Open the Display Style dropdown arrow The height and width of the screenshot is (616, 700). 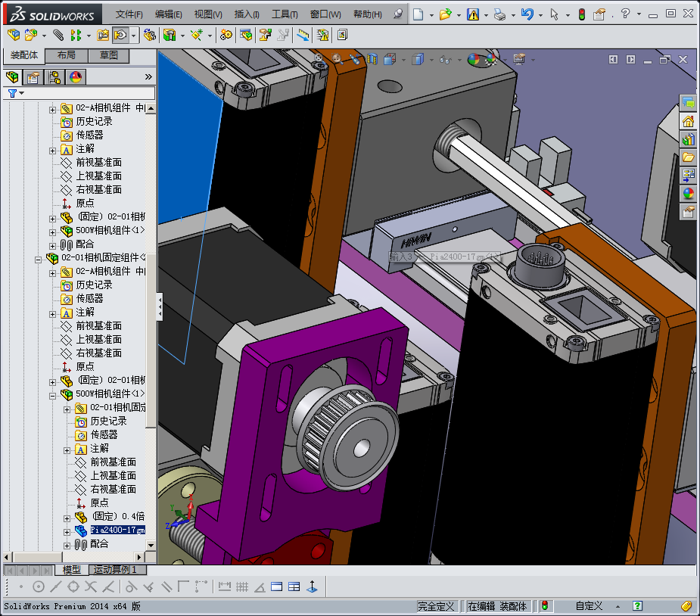click(x=431, y=59)
